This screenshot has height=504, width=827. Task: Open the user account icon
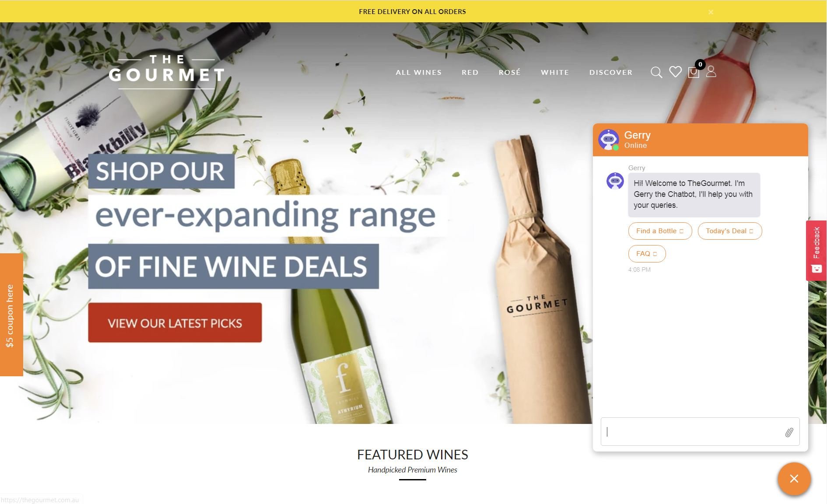(x=711, y=72)
